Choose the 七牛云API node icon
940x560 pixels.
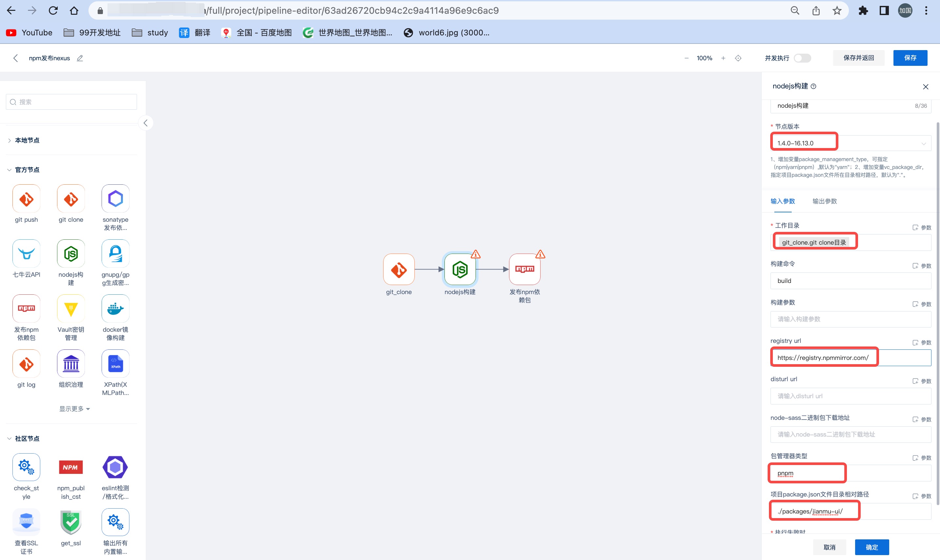pos(26,253)
